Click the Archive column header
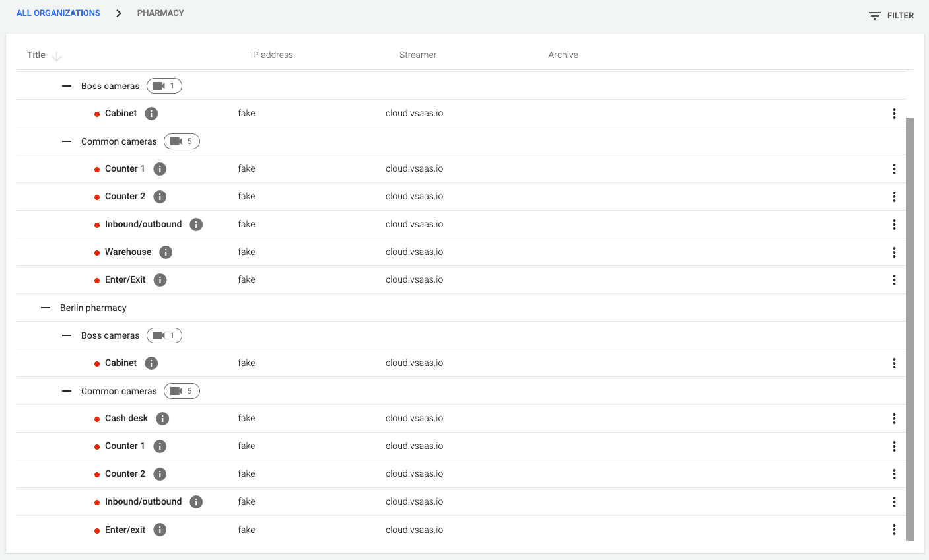This screenshot has width=929, height=560. coord(563,55)
